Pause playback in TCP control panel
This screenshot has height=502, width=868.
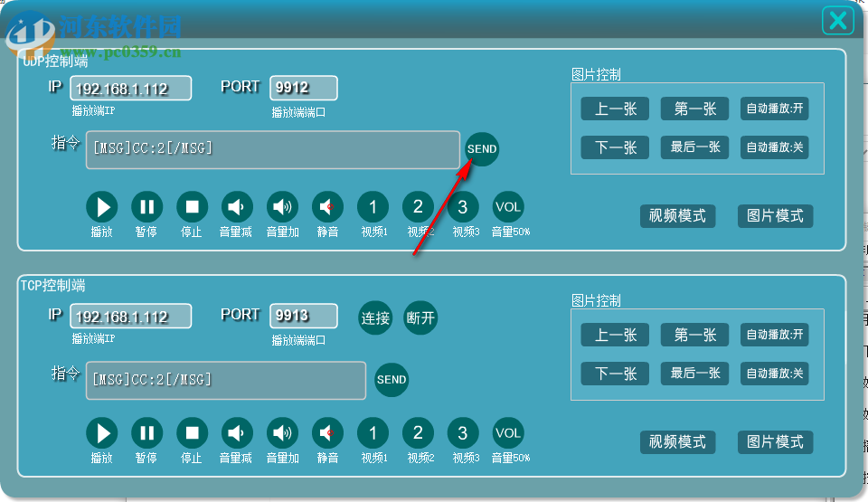tap(146, 433)
